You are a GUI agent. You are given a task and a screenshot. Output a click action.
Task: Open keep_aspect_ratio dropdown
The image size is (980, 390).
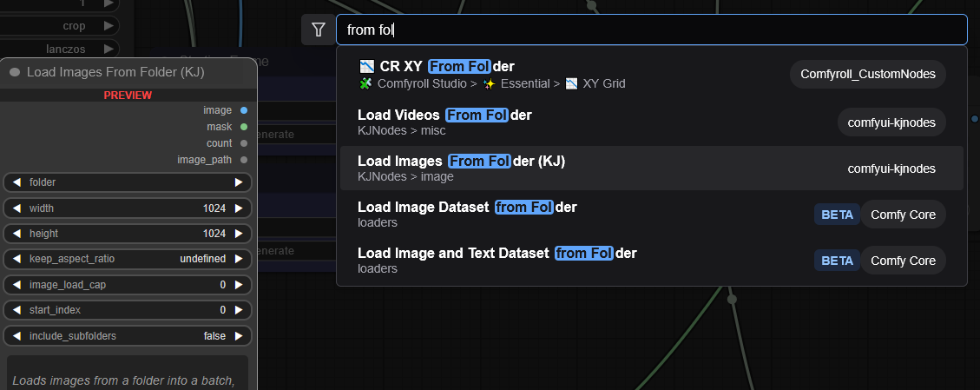128,259
